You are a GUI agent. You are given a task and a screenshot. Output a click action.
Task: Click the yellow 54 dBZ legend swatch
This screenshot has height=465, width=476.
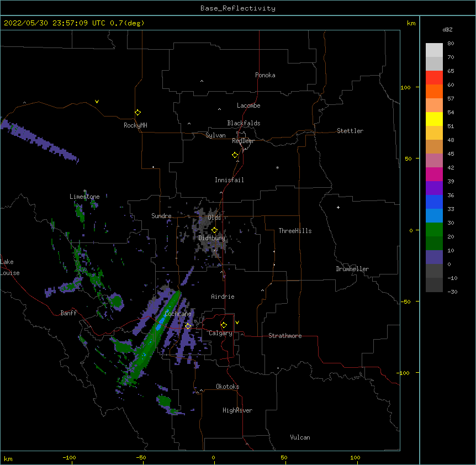[434, 119]
